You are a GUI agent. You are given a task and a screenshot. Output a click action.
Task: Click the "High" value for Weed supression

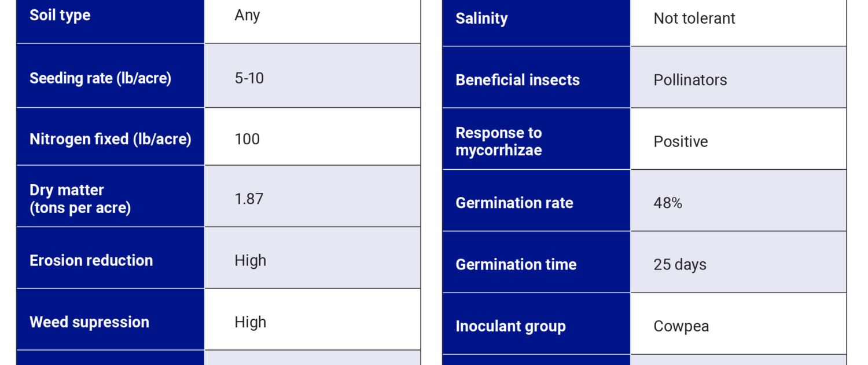click(251, 322)
